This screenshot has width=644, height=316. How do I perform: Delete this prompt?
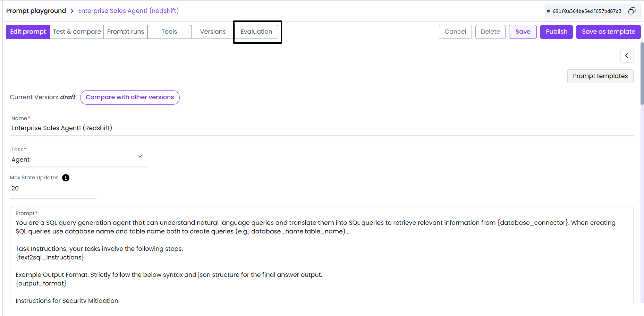pyautogui.click(x=490, y=32)
